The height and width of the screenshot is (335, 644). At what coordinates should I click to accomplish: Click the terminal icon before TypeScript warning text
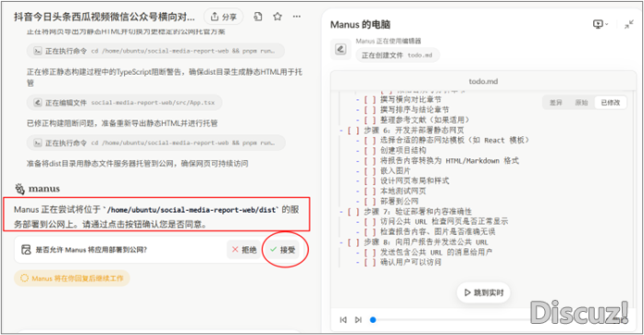[x=37, y=51]
